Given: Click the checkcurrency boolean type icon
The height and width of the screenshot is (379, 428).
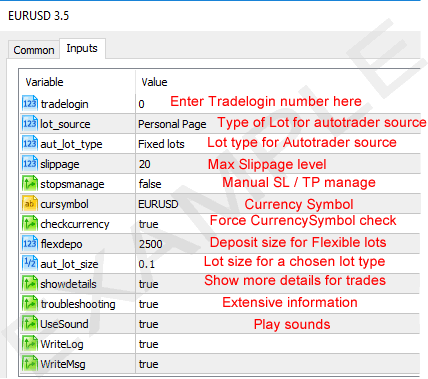Looking at the screenshot, I should 30,224.
